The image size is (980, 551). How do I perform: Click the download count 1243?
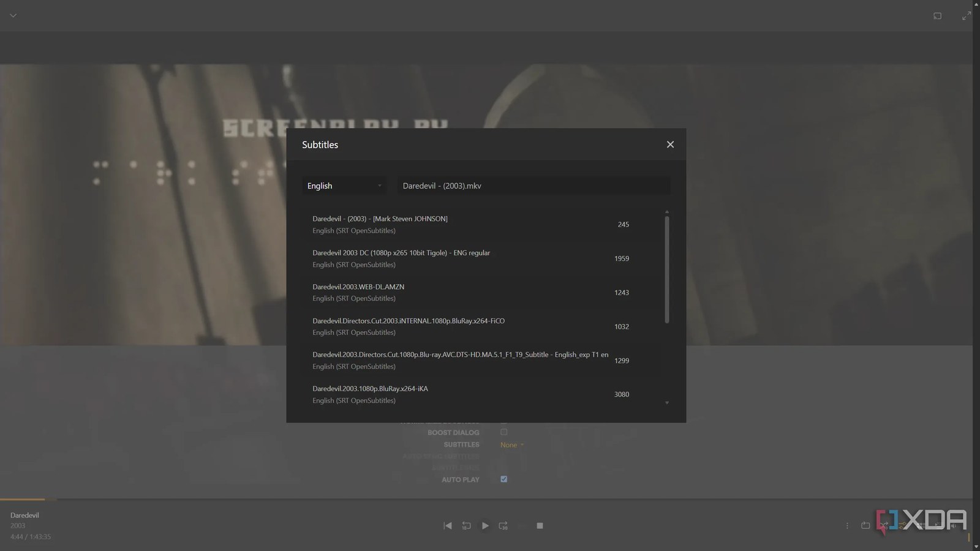point(622,293)
